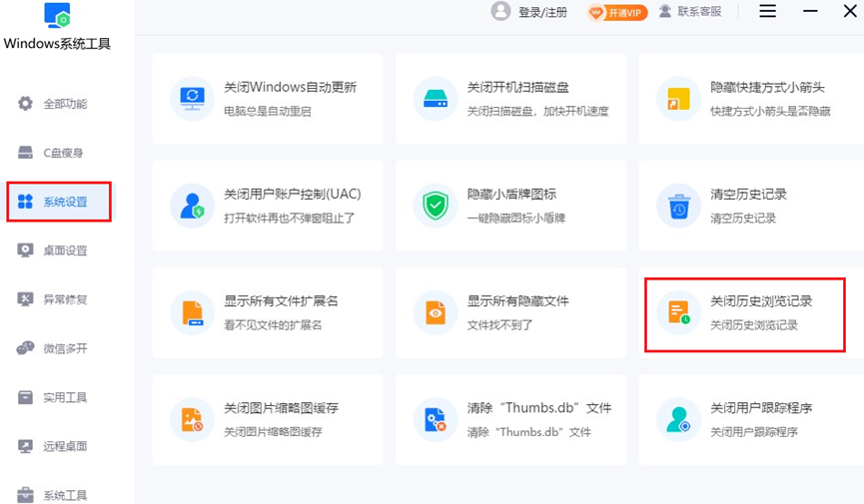
Task: Click the 系统工具 briefcase icon
Action: pos(25,495)
